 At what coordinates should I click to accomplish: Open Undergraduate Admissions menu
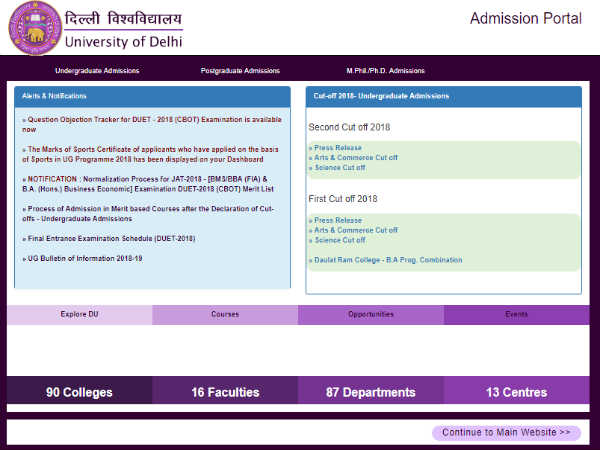(97, 71)
